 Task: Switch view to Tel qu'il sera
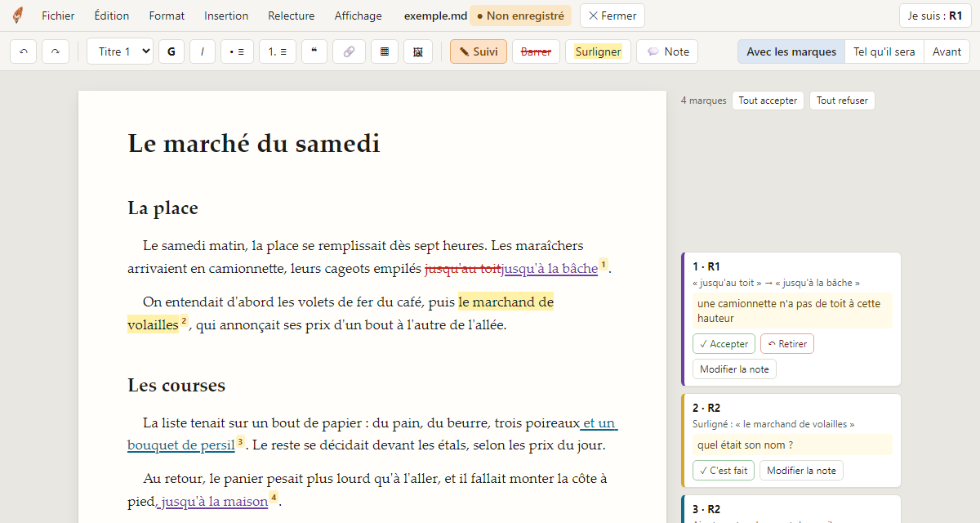(884, 51)
